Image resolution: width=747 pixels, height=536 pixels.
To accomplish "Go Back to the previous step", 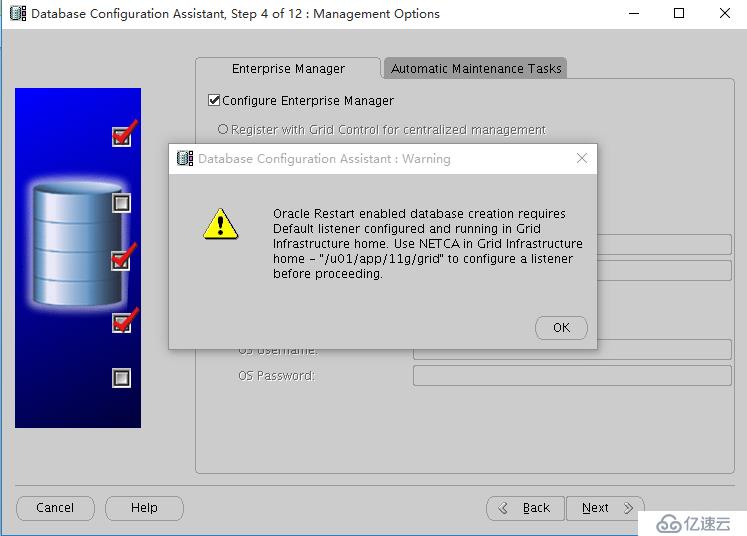I will pos(525,508).
